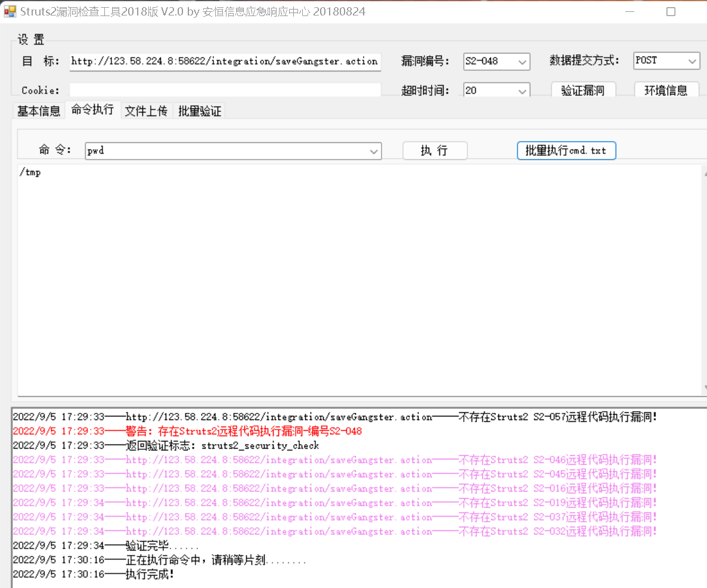Click the struts2_security_check log line
707x588 pixels.
(166, 446)
